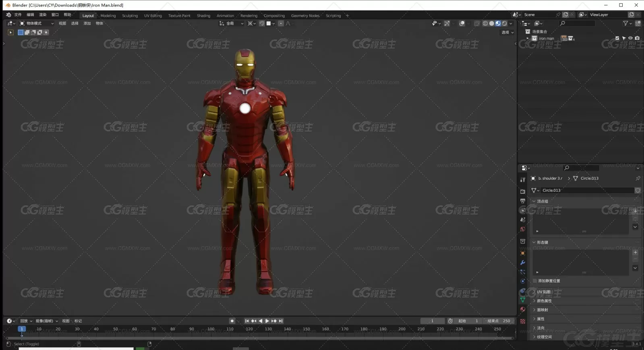This screenshot has width=644, height=350.
Task: Switch to the Sculpting workspace tab
Action: pos(130,16)
